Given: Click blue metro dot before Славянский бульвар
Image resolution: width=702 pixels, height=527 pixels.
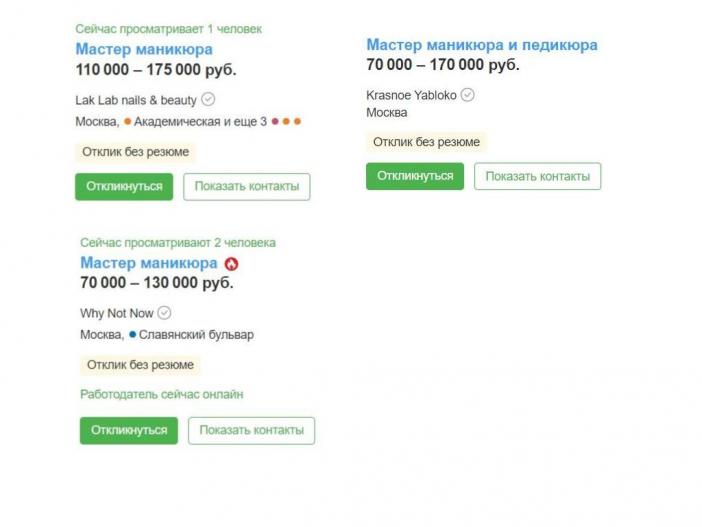Looking at the screenshot, I should click(133, 334).
